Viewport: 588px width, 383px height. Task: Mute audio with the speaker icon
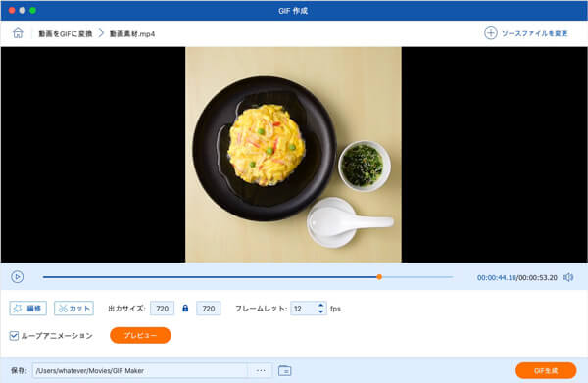[568, 277]
